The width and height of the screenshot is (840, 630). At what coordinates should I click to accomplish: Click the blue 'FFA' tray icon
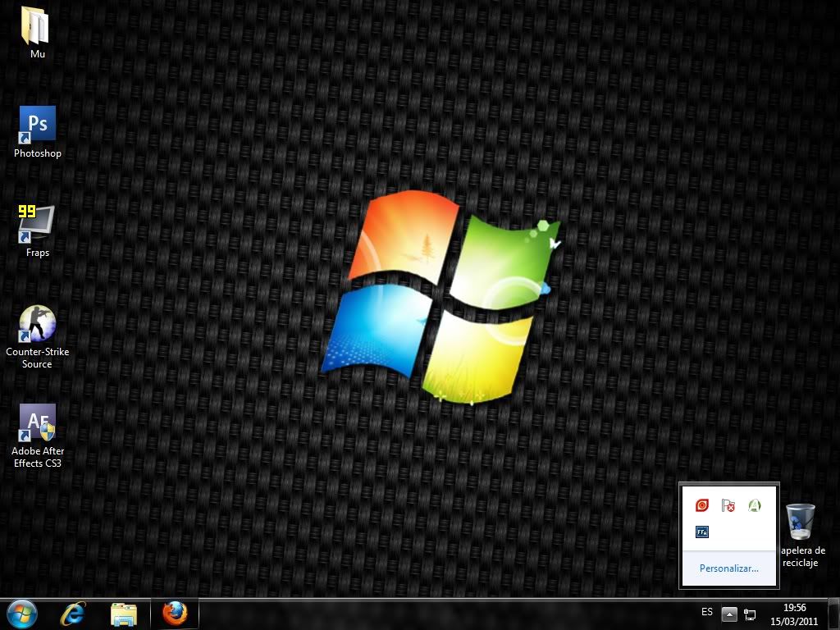point(702,532)
